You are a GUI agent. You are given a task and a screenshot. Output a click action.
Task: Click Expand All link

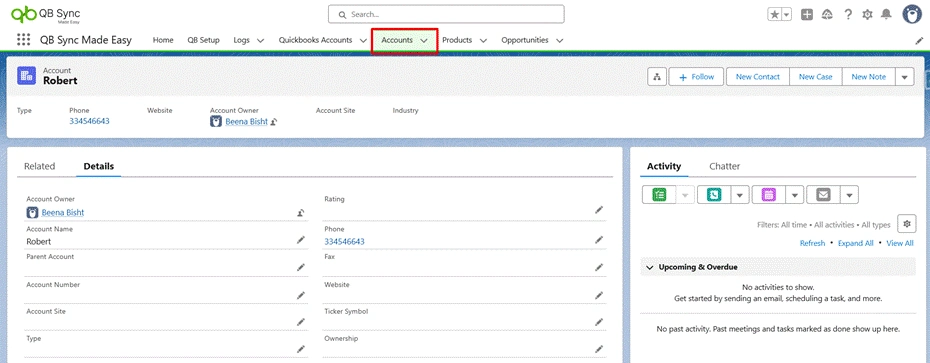pos(855,243)
